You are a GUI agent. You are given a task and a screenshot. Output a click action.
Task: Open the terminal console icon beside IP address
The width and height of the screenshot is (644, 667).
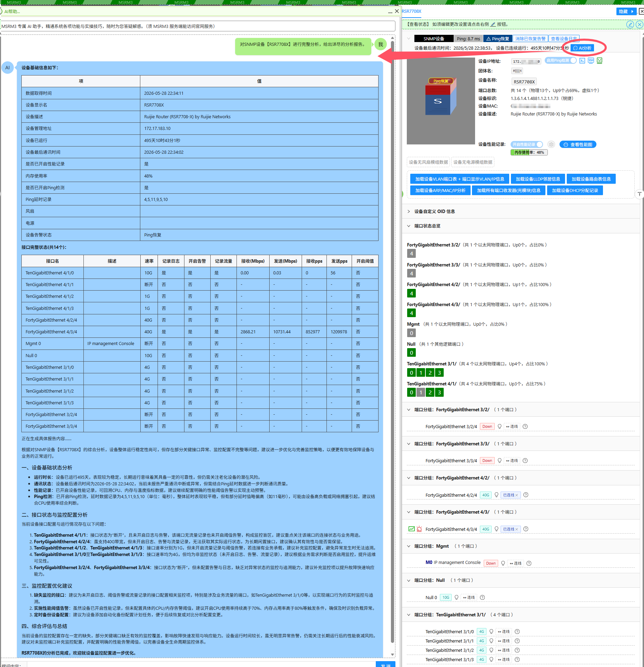[x=582, y=61]
